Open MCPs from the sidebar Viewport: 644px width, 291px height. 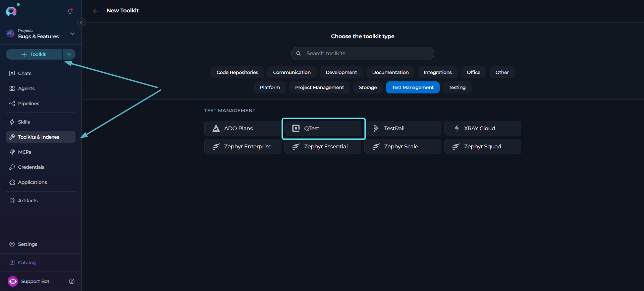click(x=41, y=152)
